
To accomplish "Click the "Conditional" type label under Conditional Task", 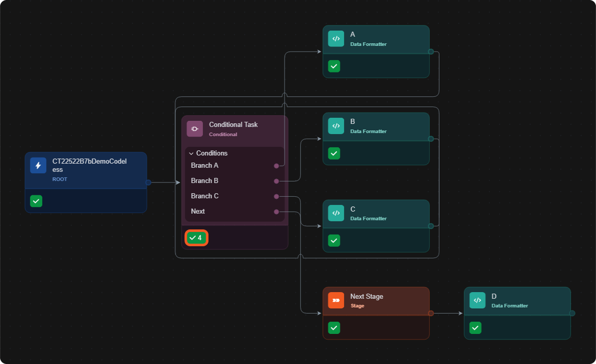I will (223, 135).
